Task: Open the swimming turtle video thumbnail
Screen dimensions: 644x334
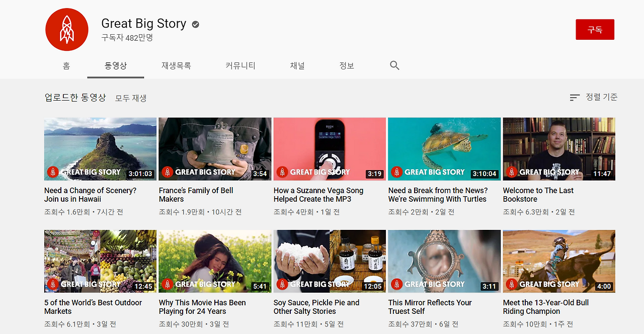Action: [444, 149]
